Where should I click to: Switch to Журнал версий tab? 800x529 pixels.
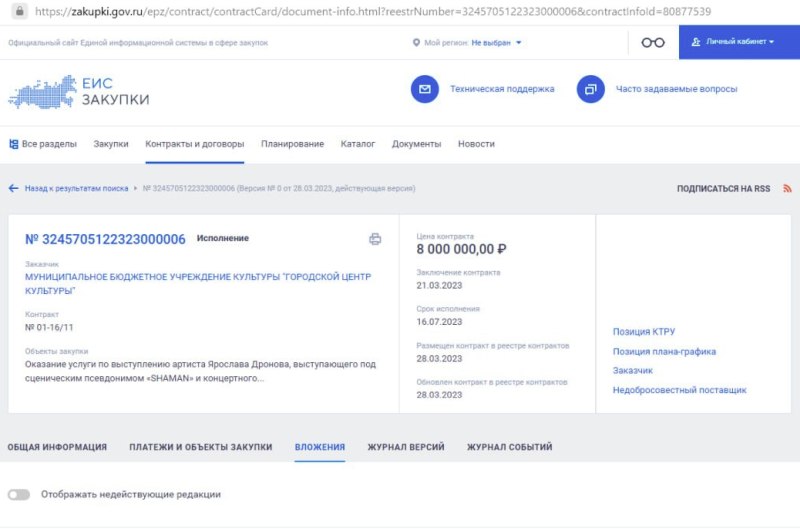tap(405, 447)
